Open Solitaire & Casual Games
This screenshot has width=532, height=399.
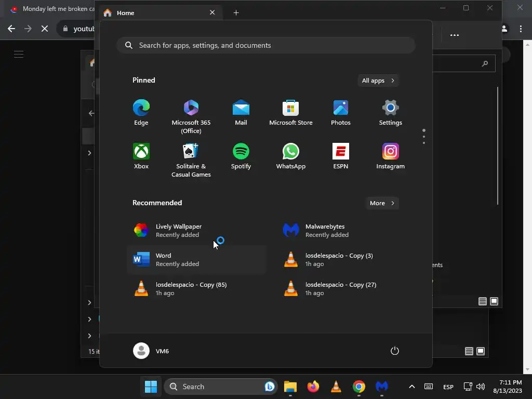click(x=191, y=160)
